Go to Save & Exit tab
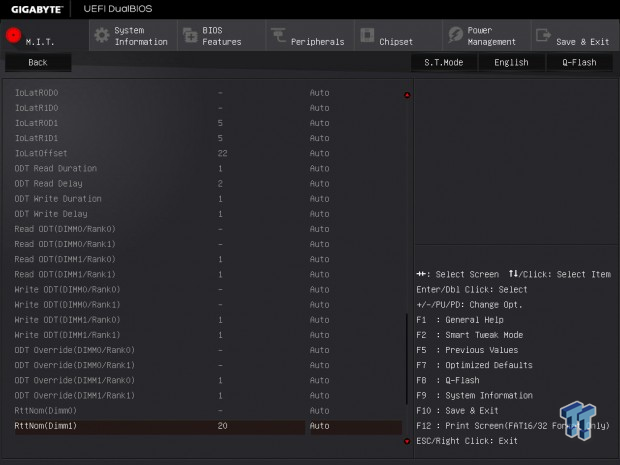620x465 pixels. coord(575,36)
